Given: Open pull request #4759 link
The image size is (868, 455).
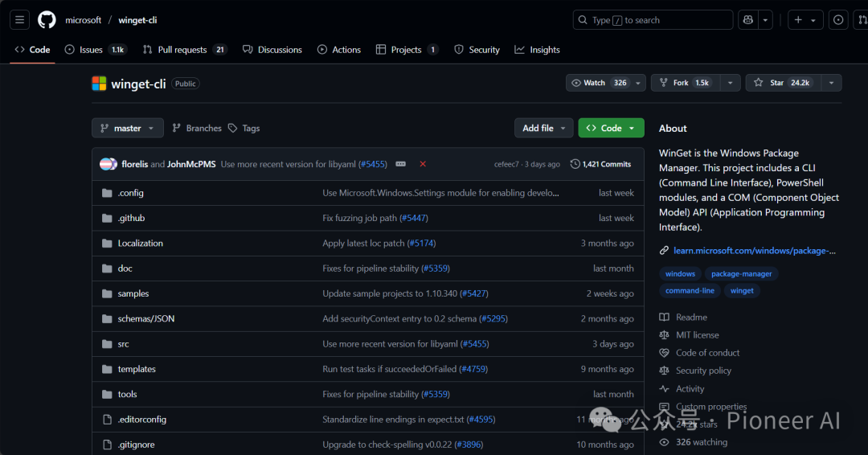Looking at the screenshot, I should tap(473, 369).
